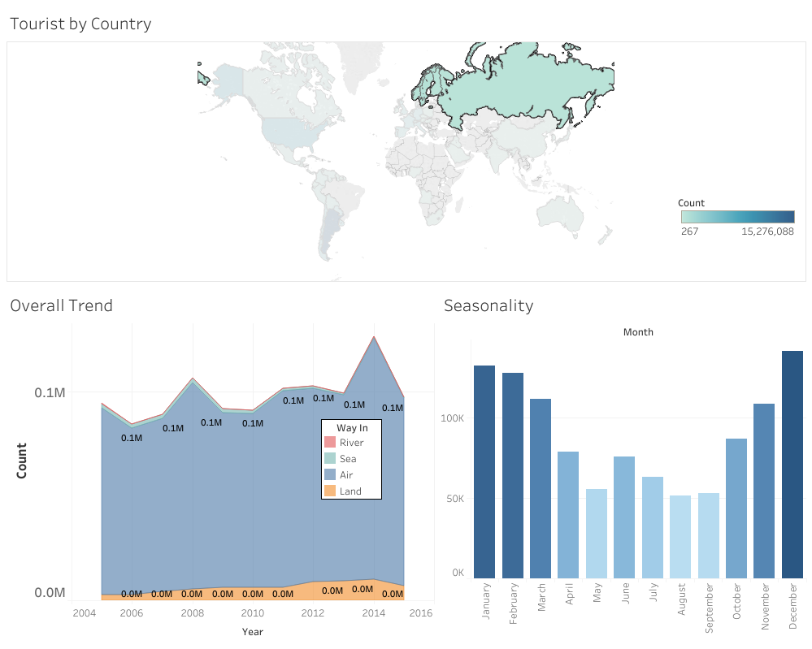Image resolution: width=812 pixels, height=649 pixels.
Task: Click the August bar in Seasonality chart
Action: coord(680,536)
